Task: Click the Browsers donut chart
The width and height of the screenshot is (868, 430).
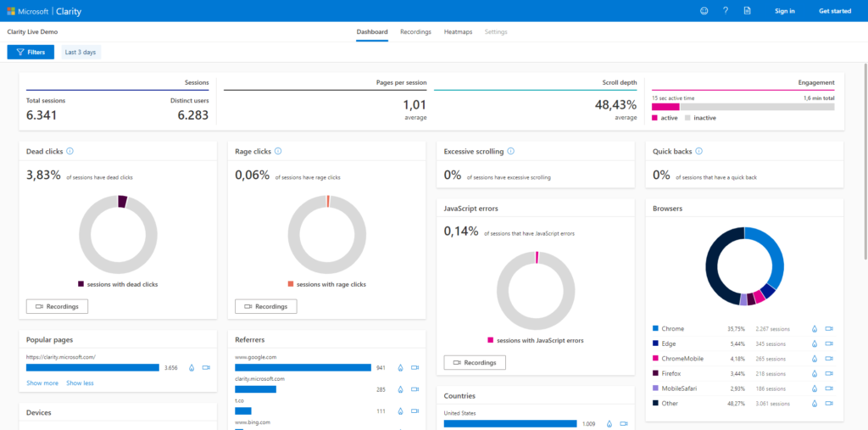Action: click(744, 266)
